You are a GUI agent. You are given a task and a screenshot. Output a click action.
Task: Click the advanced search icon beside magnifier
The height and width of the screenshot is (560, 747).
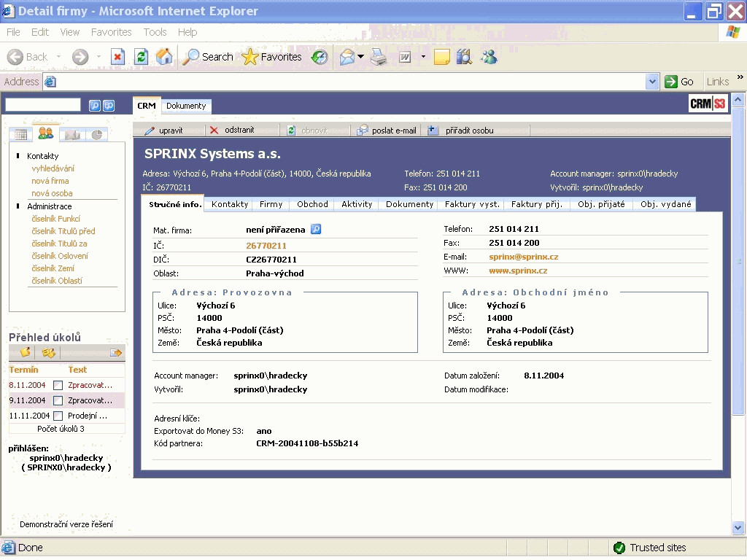coord(109,106)
